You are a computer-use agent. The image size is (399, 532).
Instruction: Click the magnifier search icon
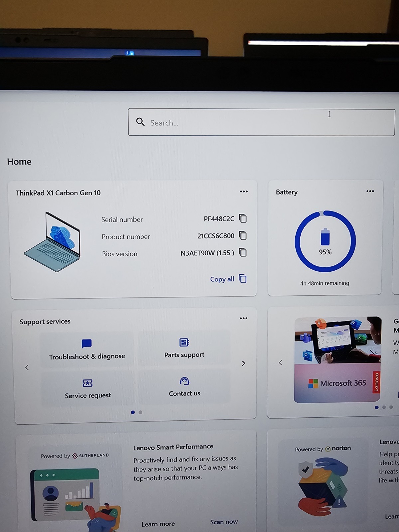[x=140, y=122]
